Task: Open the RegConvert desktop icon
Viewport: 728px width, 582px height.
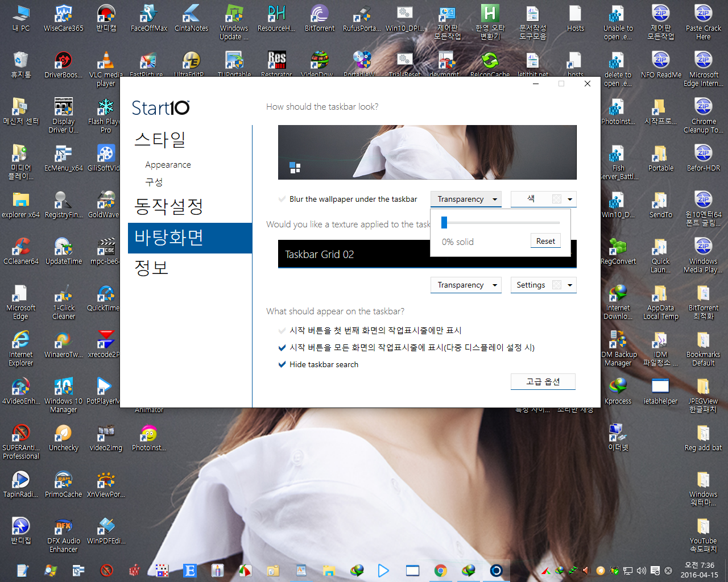Action: [618, 252]
